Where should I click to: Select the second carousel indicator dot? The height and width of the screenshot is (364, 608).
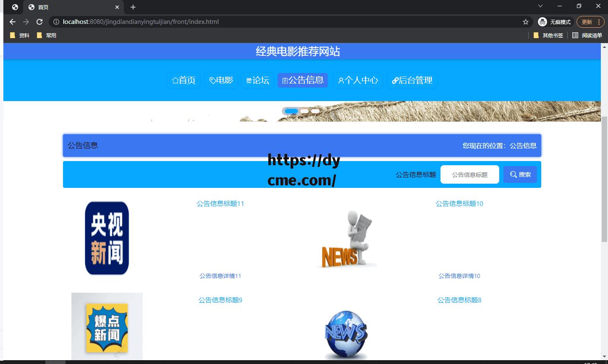303,111
